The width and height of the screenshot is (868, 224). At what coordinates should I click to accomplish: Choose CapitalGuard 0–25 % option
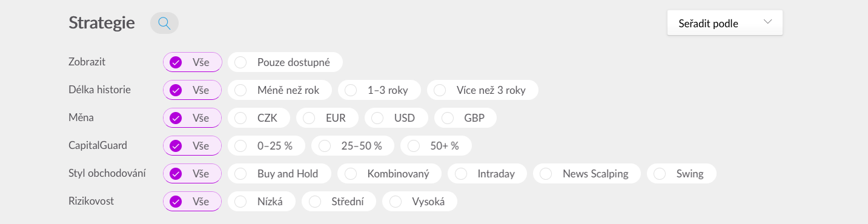pyautogui.click(x=267, y=146)
